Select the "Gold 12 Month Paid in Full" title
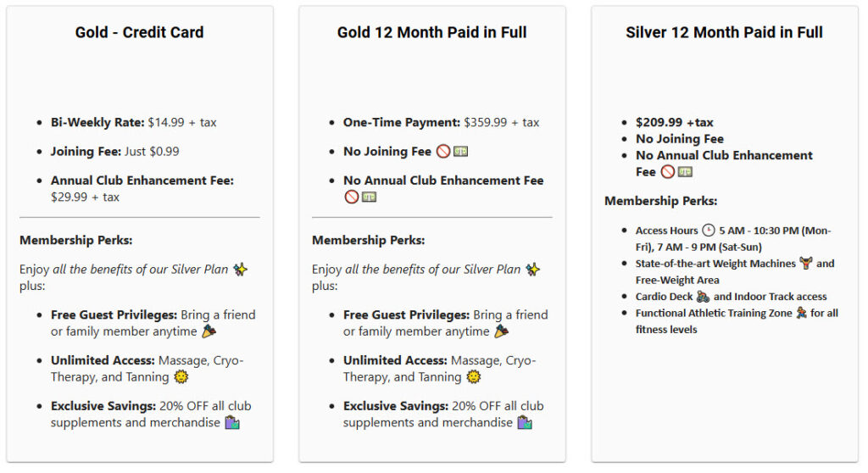The image size is (868, 473). [431, 33]
